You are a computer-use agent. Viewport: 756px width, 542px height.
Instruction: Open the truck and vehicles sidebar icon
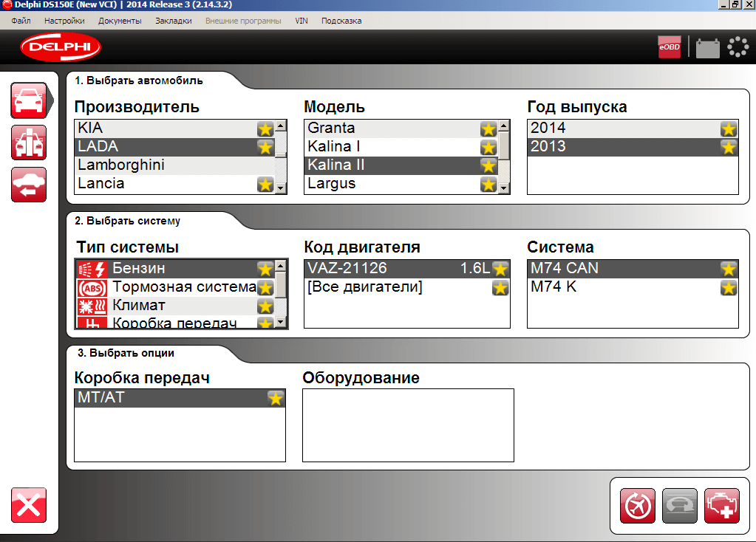coord(29,143)
